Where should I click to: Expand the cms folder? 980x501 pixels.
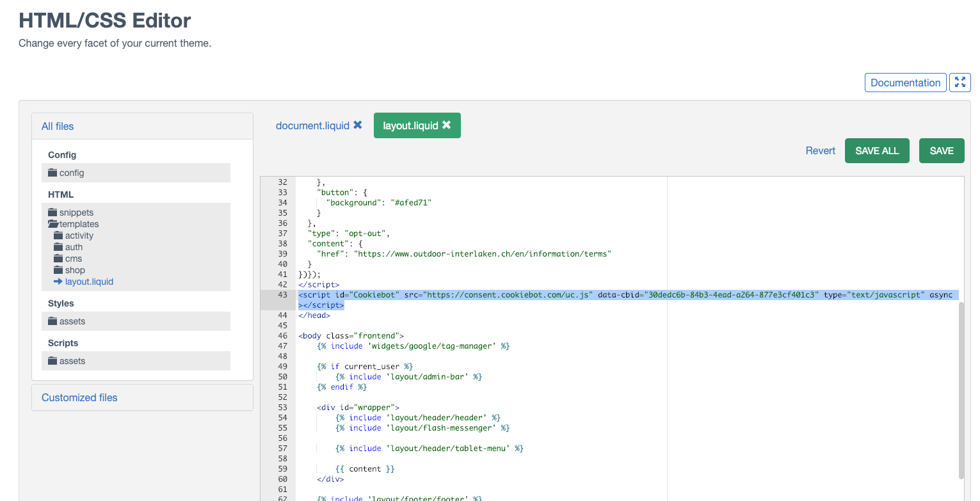(x=74, y=258)
